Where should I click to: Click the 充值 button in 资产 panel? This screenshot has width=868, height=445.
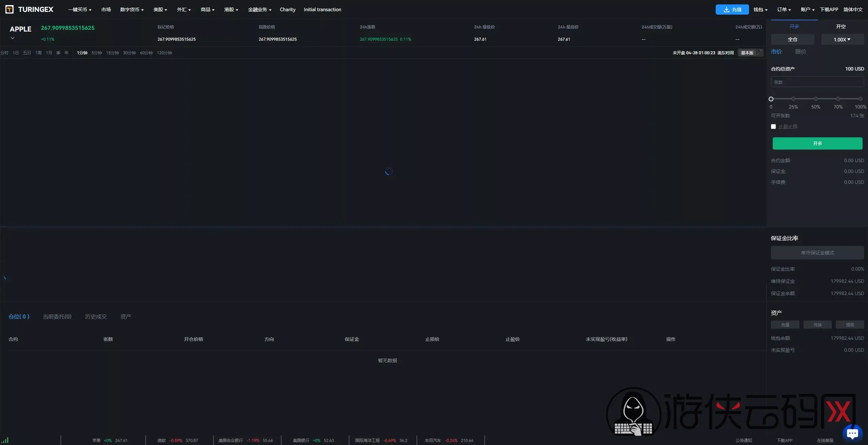[785, 325]
